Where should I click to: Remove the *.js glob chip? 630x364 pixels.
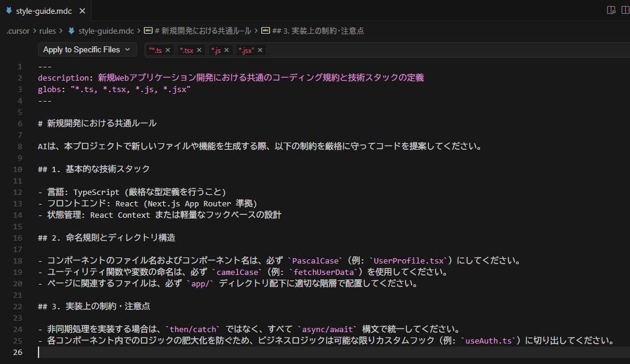[x=227, y=50]
